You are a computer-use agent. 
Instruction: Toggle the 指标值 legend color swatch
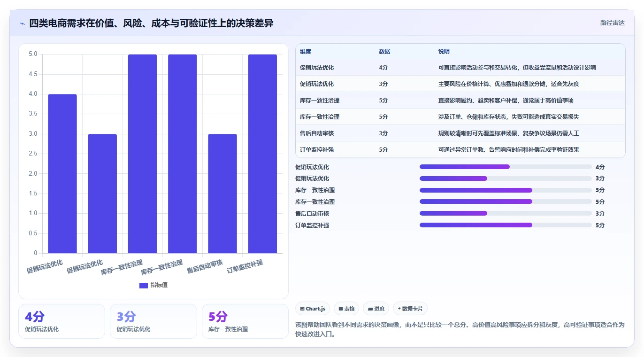coord(144,285)
